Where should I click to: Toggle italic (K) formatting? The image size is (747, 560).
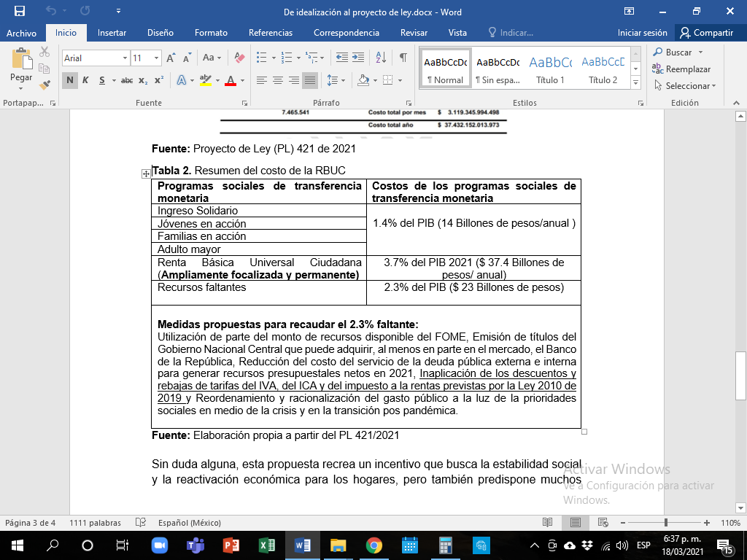coord(86,80)
